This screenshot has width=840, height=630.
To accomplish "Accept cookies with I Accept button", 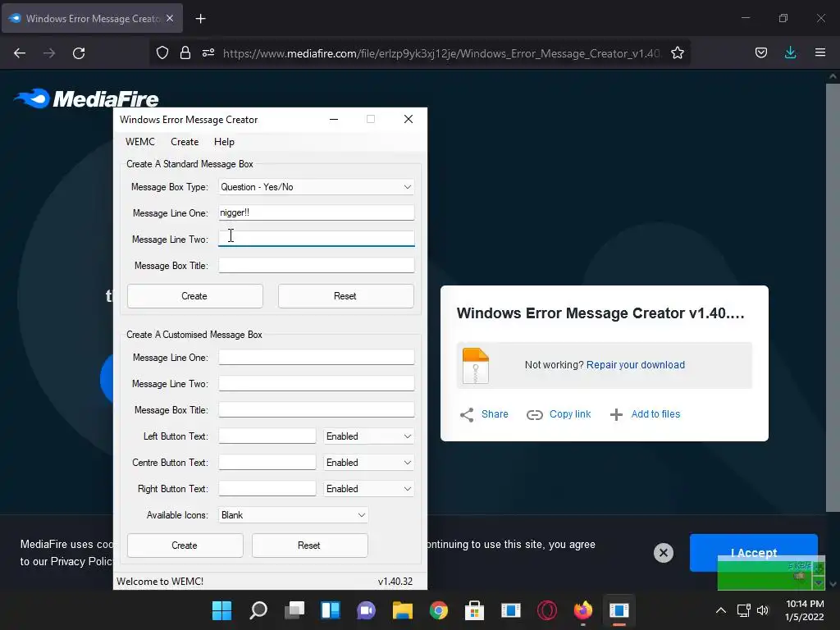I will [x=753, y=552].
